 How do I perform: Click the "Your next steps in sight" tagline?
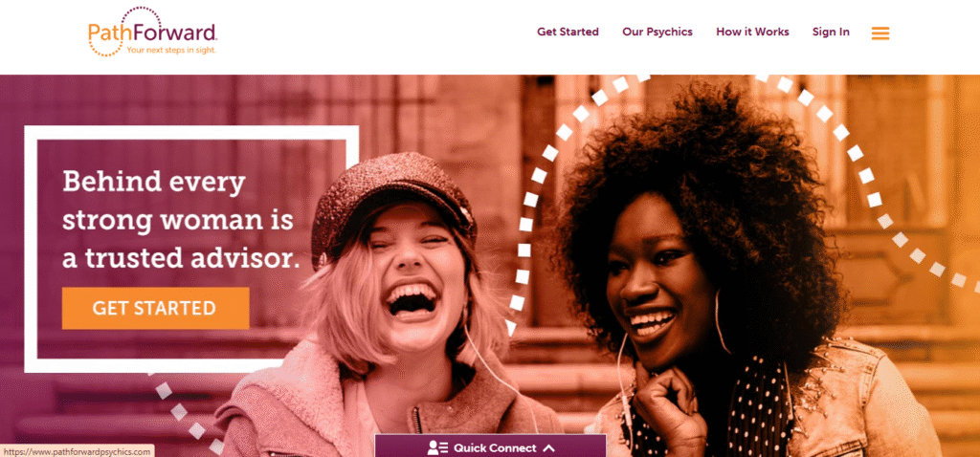[x=170, y=50]
